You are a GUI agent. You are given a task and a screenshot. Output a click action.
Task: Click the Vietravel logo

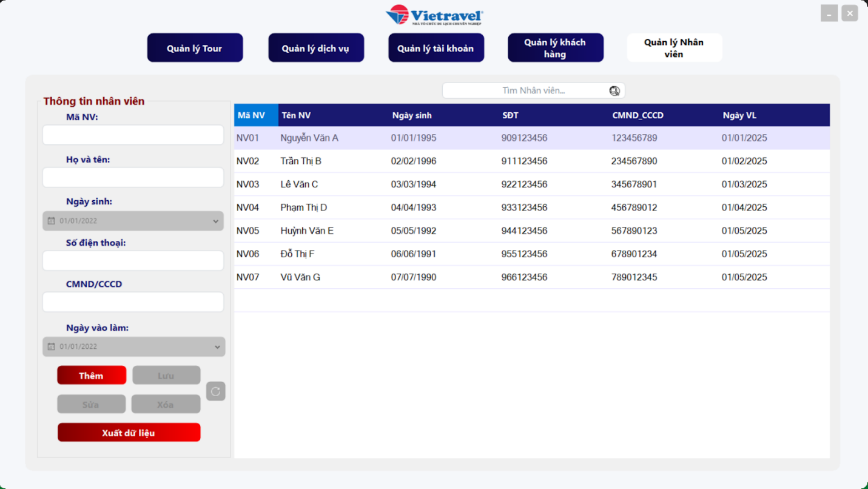tap(434, 15)
